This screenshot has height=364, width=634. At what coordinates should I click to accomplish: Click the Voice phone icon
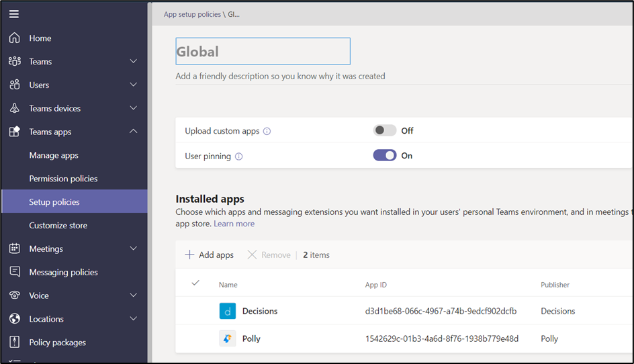(x=15, y=295)
